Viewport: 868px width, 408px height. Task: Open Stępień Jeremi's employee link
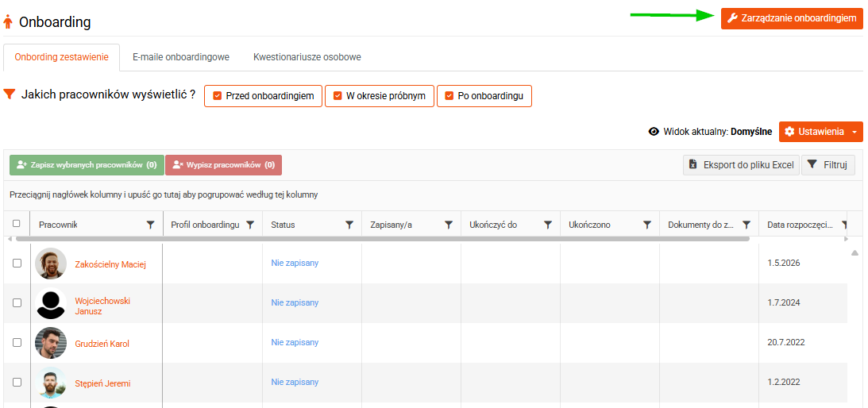[x=103, y=383]
